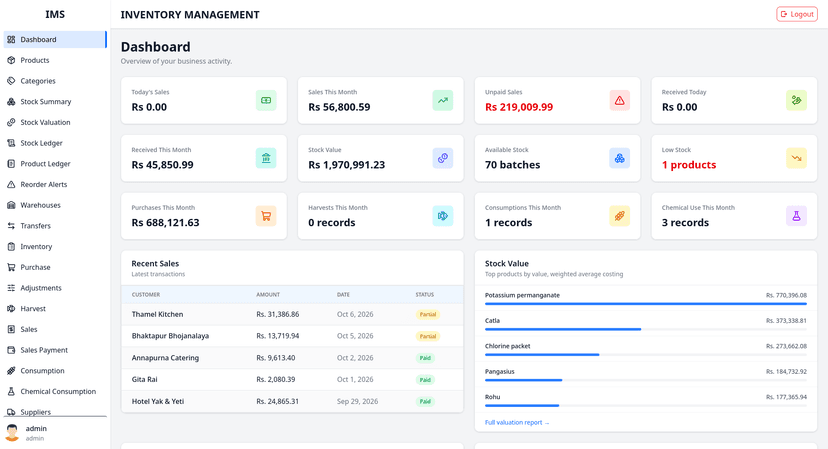This screenshot has height=449, width=828.
Task: Click the Available Stock boxes icon
Action: (619, 158)
